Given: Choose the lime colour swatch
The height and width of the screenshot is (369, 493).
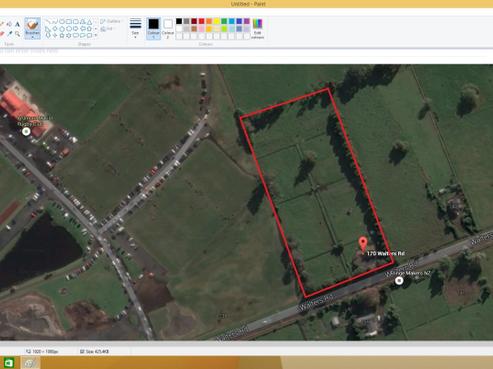Looking at the screenshot, I should [224, 29].
